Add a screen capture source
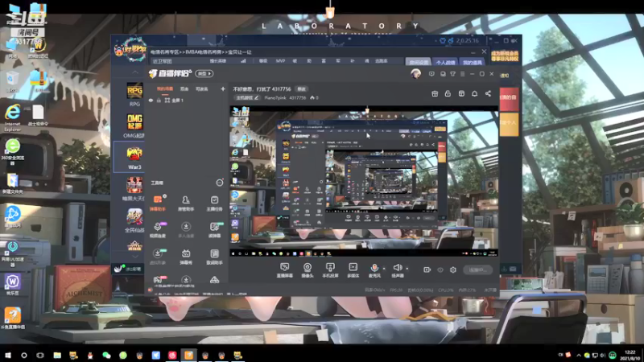The height and width of the screenshot is (362, 644). coord(285,270)
